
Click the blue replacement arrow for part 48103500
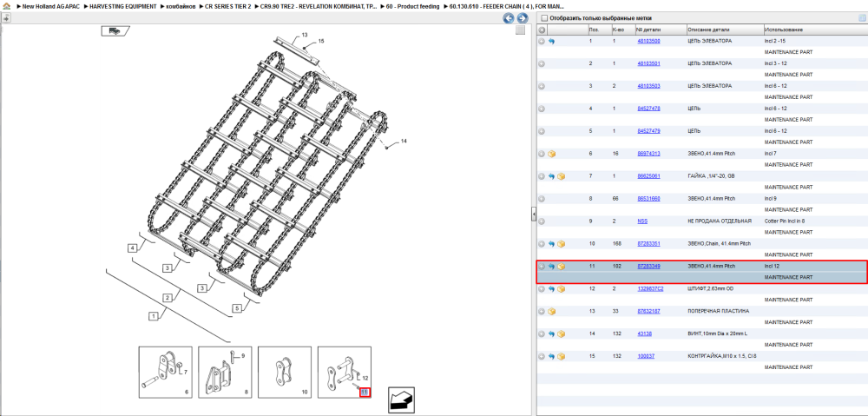coord(551,42)
